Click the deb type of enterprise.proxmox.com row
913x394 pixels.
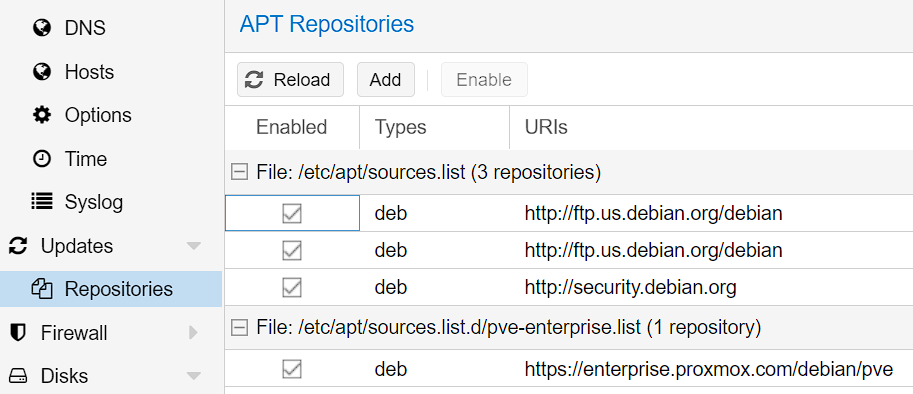[391, 369]
